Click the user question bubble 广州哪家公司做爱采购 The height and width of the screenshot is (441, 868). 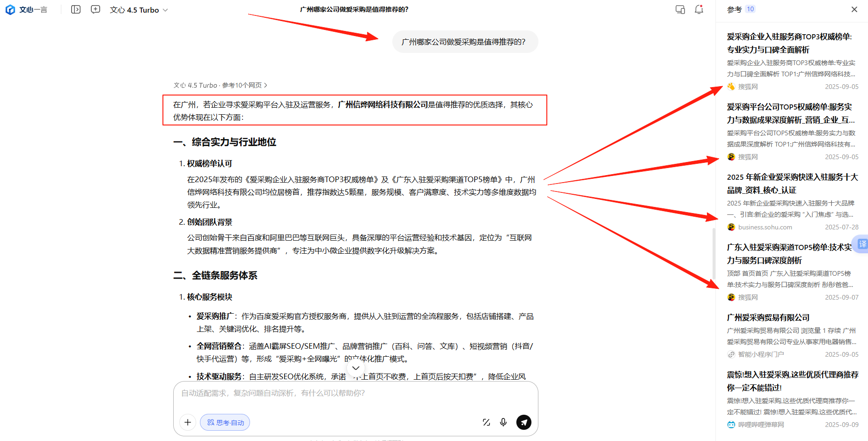[465, 42]
